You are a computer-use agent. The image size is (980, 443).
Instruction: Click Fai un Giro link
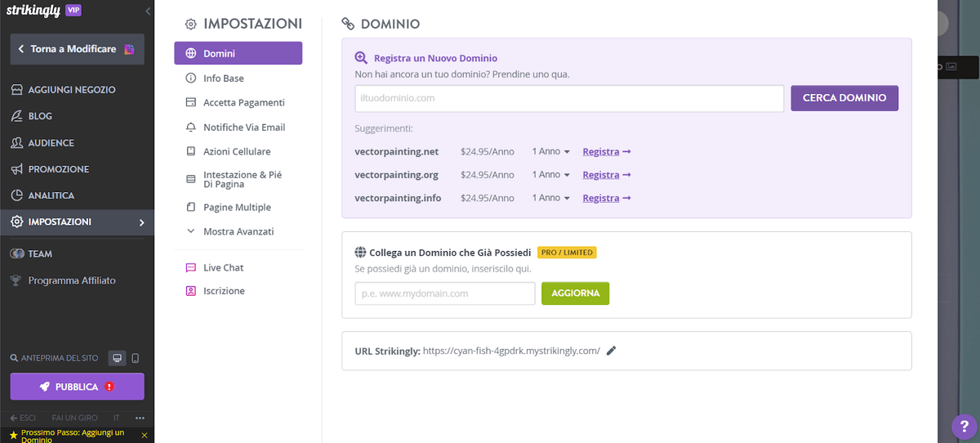coord(74,418)
